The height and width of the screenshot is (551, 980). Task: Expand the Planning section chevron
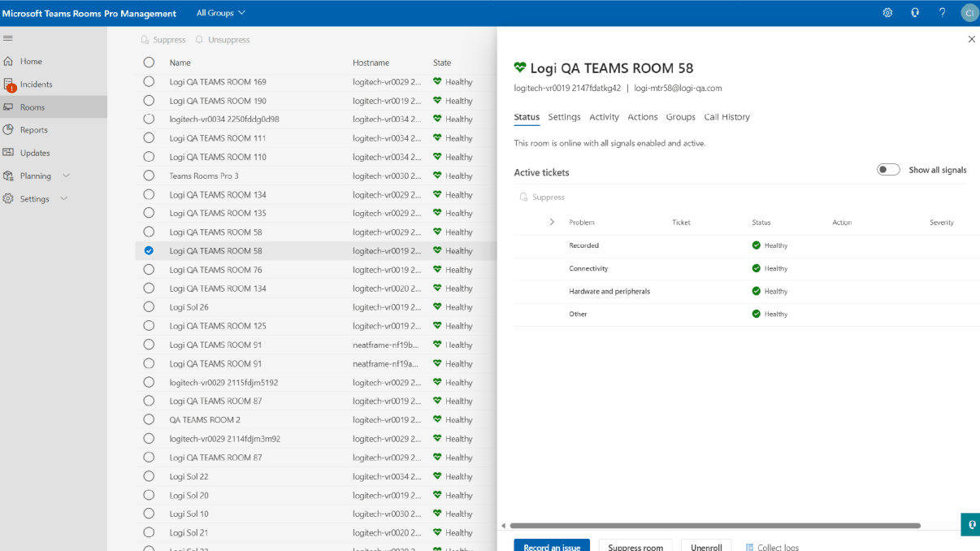pyautogui.click(x=67, y=176)
